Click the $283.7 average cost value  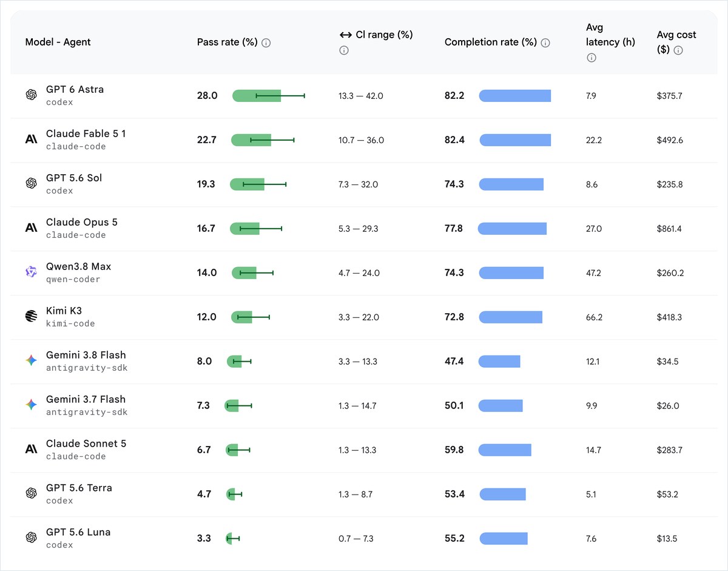pos(670,450)
